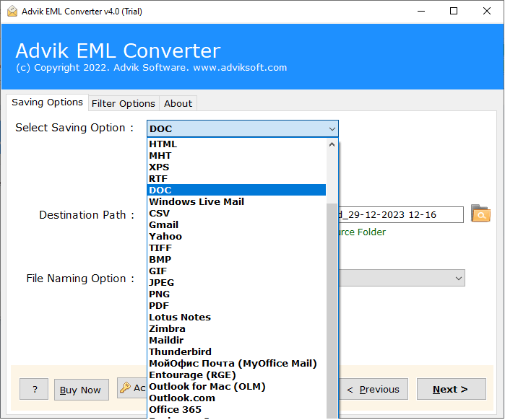Click the Advik envelope icon in title bar

[x=12, y=12]
